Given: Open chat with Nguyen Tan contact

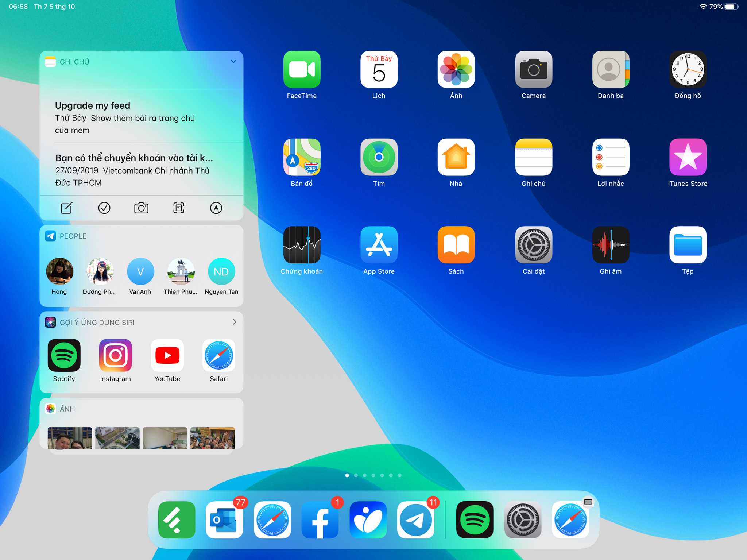Looking at the screenshot, I should tap(221, 276).
